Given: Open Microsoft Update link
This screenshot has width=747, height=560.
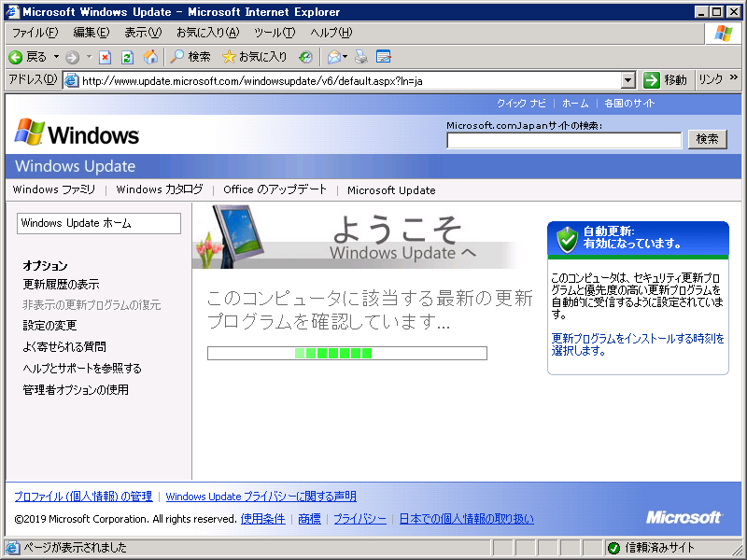Looking at the screenshot, I should pos(391,190).
